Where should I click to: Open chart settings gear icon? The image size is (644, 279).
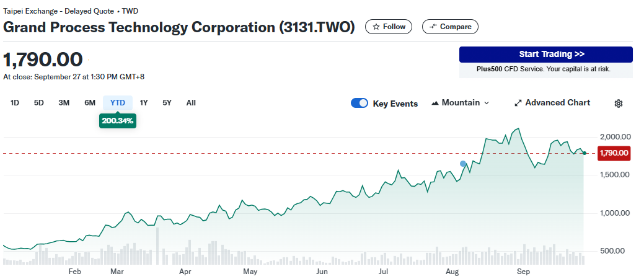pyautogui.click(x=618, y=104)
